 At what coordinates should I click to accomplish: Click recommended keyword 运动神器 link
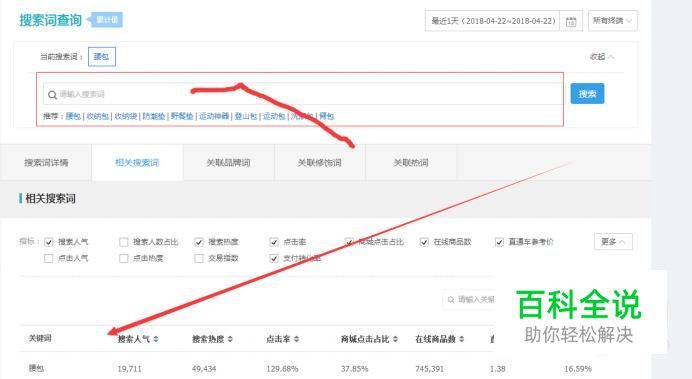click(214, 116)
